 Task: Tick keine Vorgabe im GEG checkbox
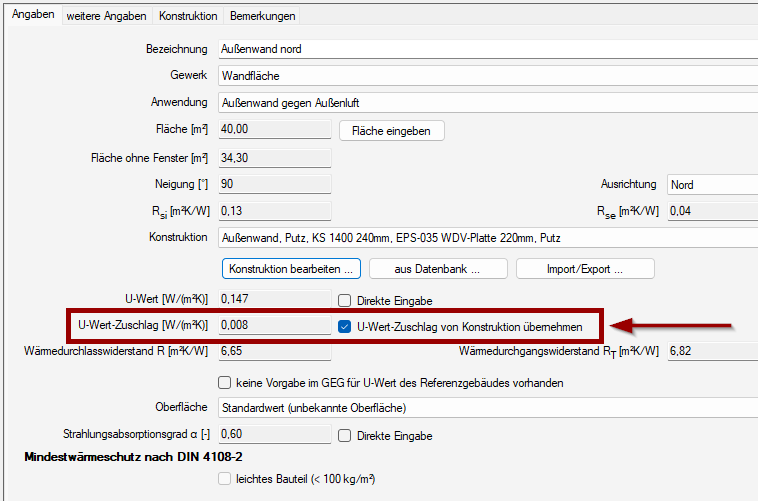tap(225, 382)
